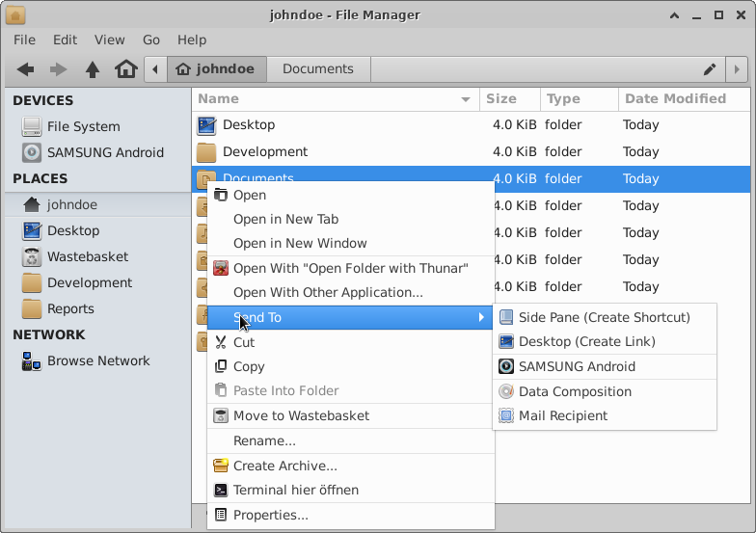The width and height of the screenshot is (756, 533).
Task: Sort by the Size column header
Action: click(510, 99)
